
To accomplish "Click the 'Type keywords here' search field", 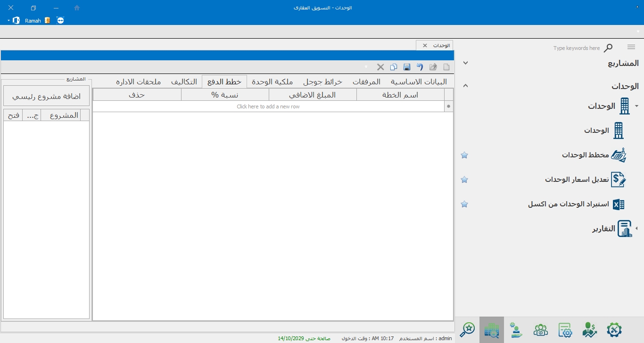I will 576,48.
